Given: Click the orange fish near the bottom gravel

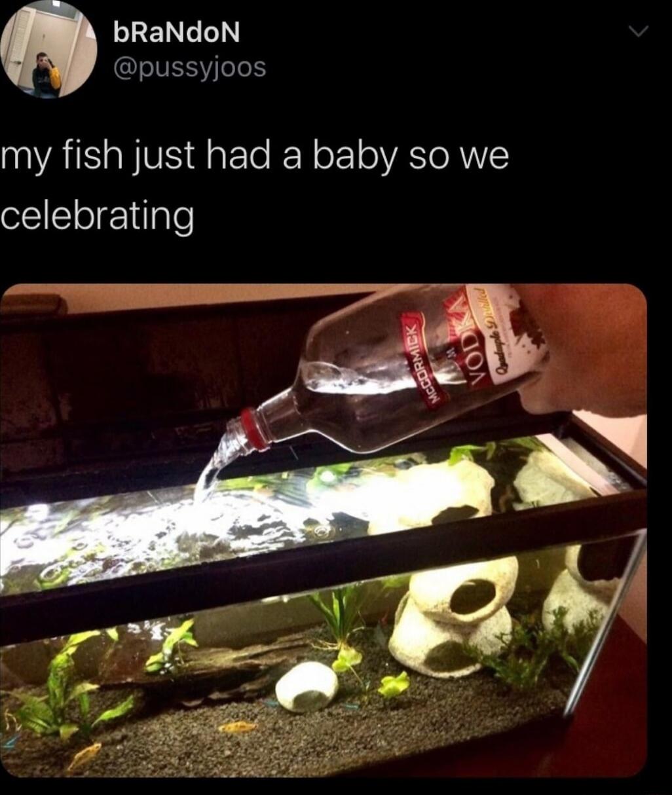Looking at the screenshot, I should (238, 726).
